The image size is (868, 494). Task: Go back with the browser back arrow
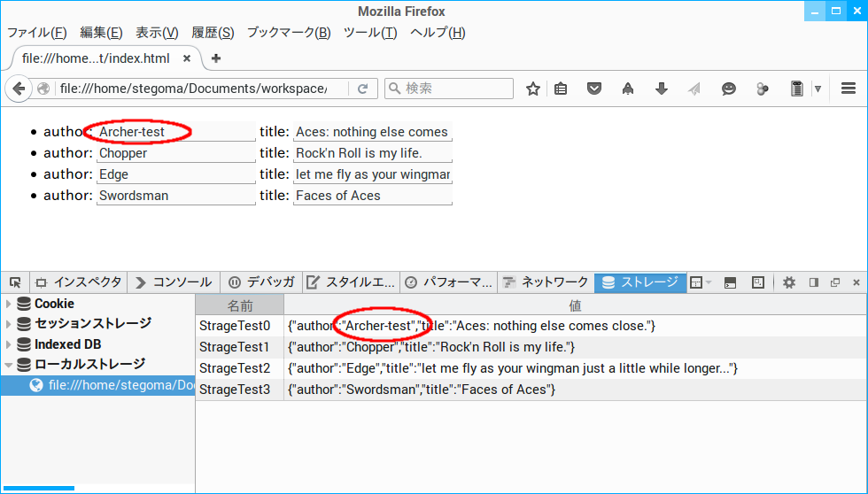pyautogui.click(x=19, y=89)
